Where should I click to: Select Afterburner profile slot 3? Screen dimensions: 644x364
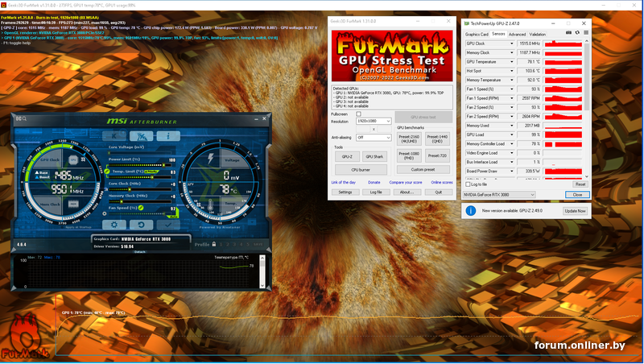[234, 245]
